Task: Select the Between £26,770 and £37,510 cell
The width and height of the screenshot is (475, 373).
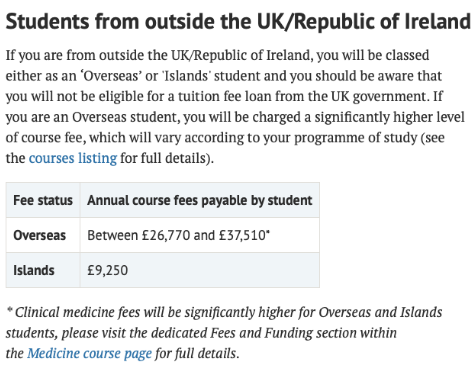Action: point(200,235)
